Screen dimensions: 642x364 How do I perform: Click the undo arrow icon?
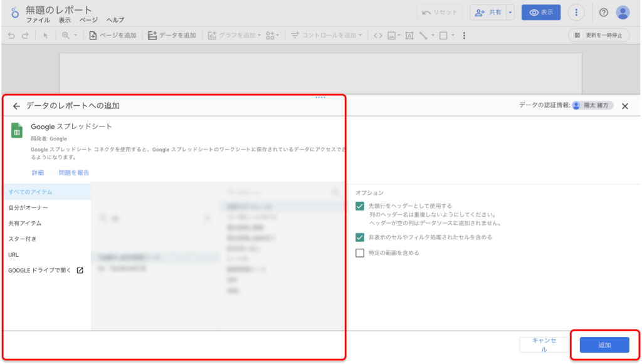tap(12, 36)
